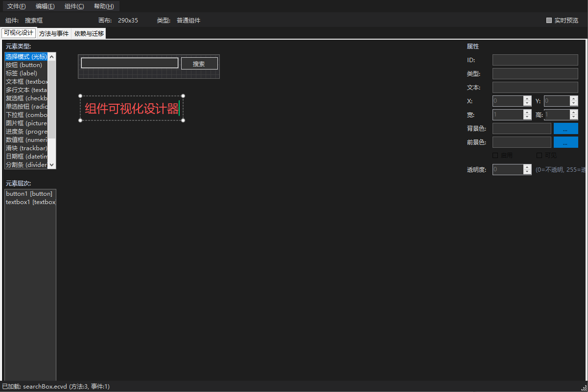
Task: Click the search textbox on the canvas
Action: [x=130, y=63]
